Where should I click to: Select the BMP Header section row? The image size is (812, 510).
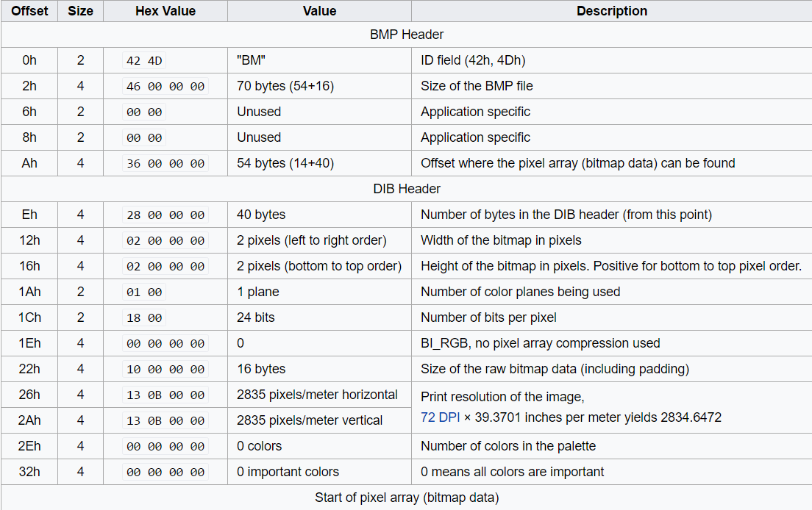(x=406, y=35)
